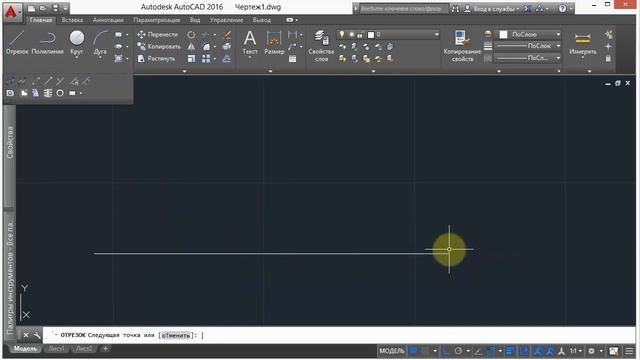
Task: Open the AutoCAD application menu logo
Action: pos(11,12)
